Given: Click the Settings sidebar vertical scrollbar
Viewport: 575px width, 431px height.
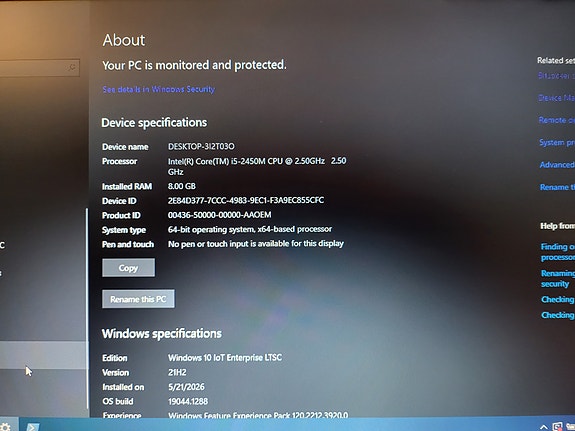Looking at the screenshot, I should click(x=87, y=308).
